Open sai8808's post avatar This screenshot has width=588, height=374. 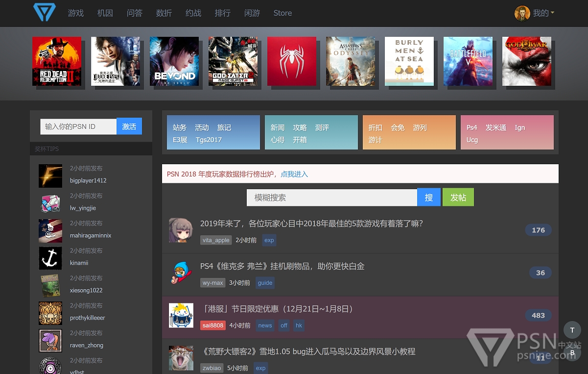[181, 316]
